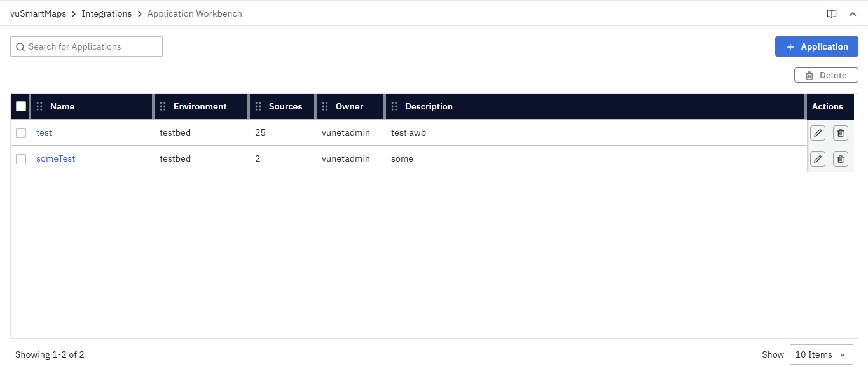Open the 10 Items page size dropdown

[821, 354]
